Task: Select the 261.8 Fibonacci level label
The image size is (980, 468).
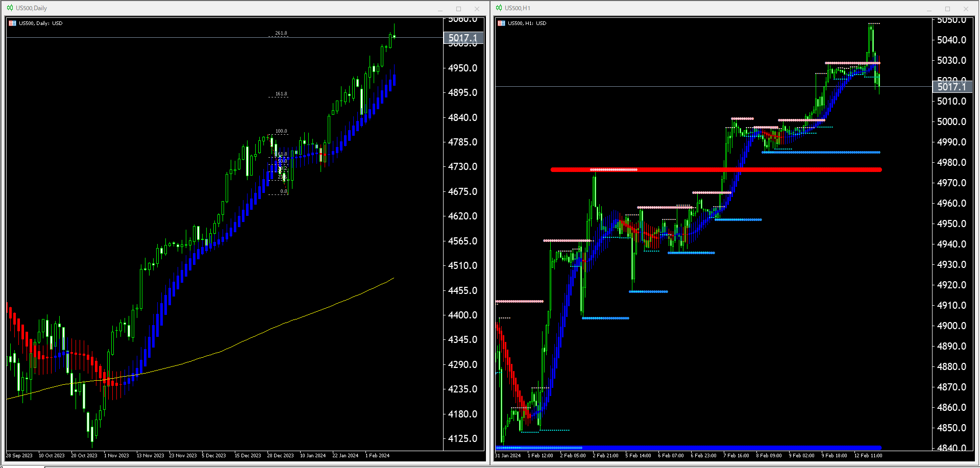Action: (x=281, y=33)
